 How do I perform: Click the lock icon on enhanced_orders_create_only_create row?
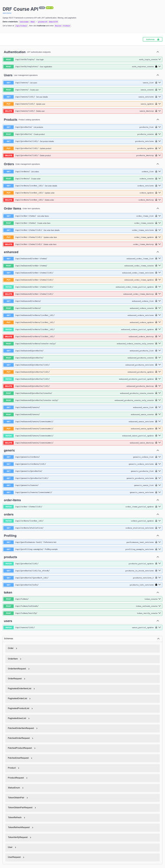156,344
